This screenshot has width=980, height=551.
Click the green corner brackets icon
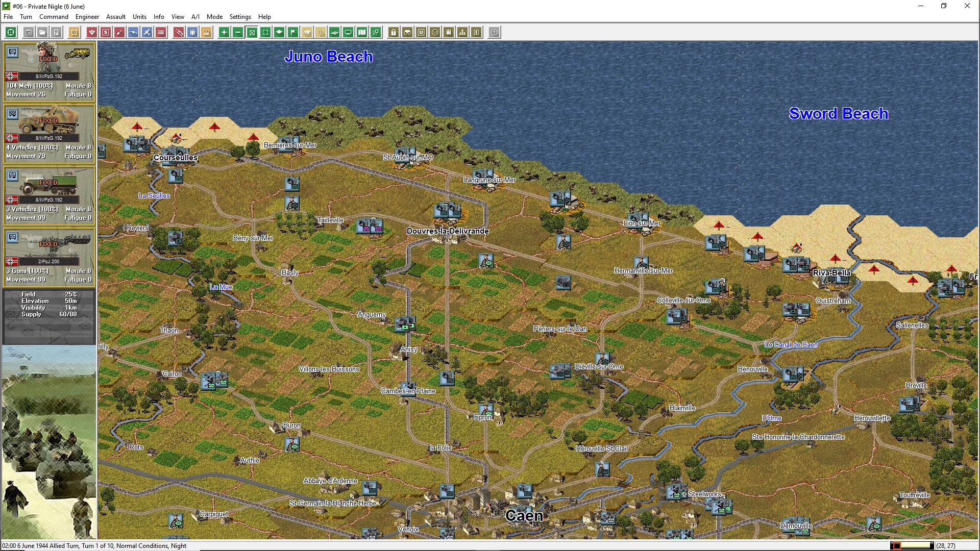point(265,32)
